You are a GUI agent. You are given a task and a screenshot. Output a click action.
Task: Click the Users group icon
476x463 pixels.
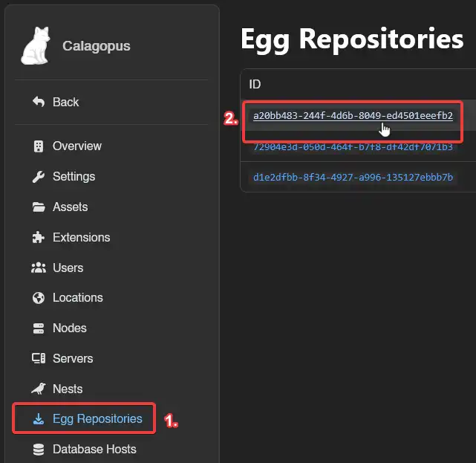coord(39,268)
